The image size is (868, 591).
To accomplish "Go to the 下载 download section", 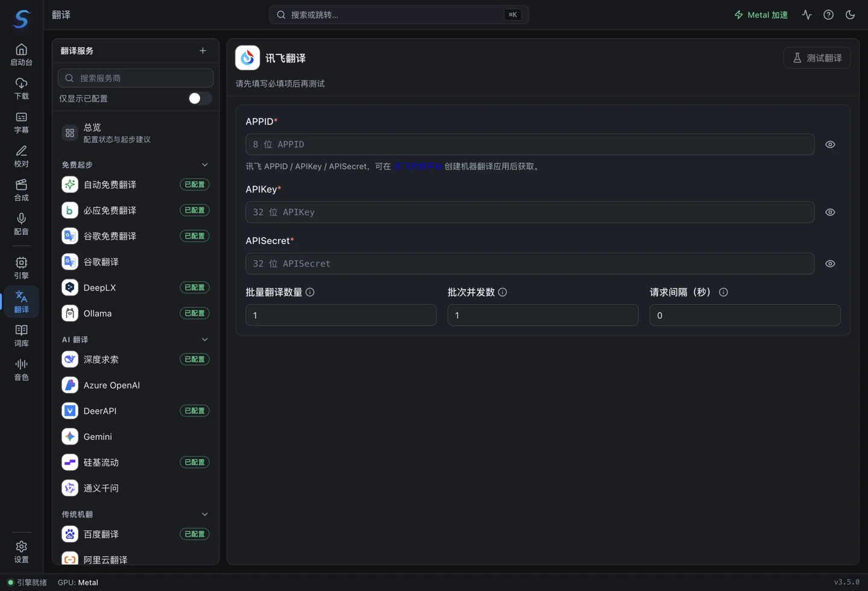I will pyautogui.click(x=22, y=89).
